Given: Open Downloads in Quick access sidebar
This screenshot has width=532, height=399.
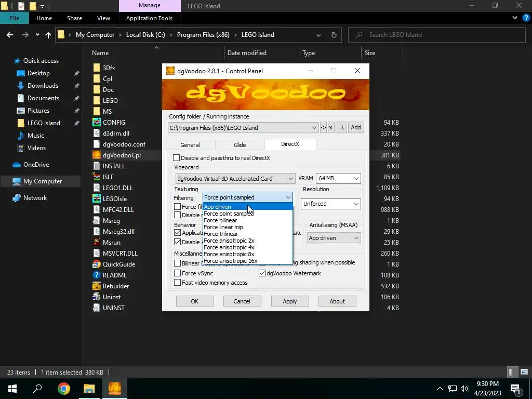Looking at the screenshot, I should 43,86.
